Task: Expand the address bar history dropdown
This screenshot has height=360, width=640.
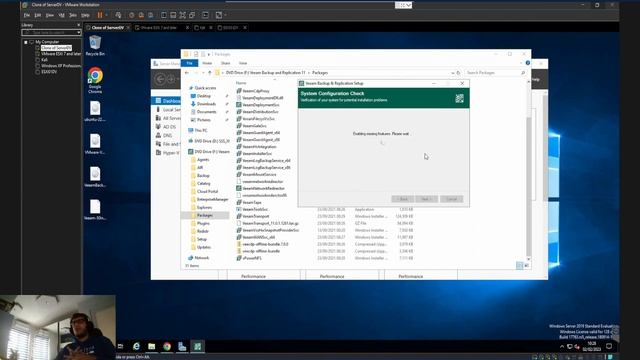Action: point(452,73)
